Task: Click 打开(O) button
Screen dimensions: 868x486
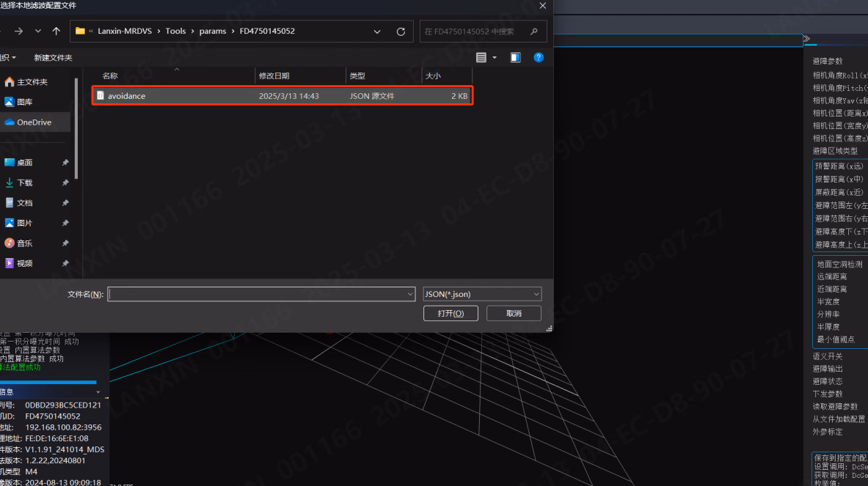Action: click(451, 314)
